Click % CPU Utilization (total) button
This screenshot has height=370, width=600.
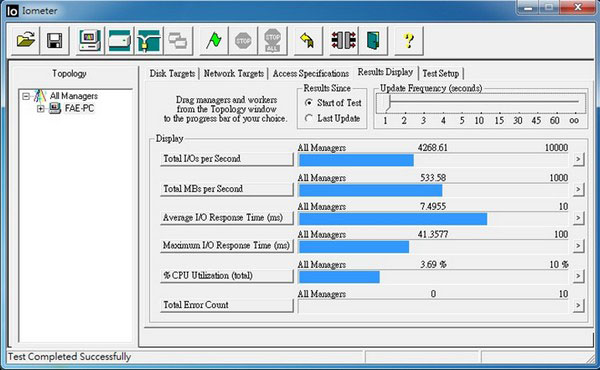tap(227, 276)
